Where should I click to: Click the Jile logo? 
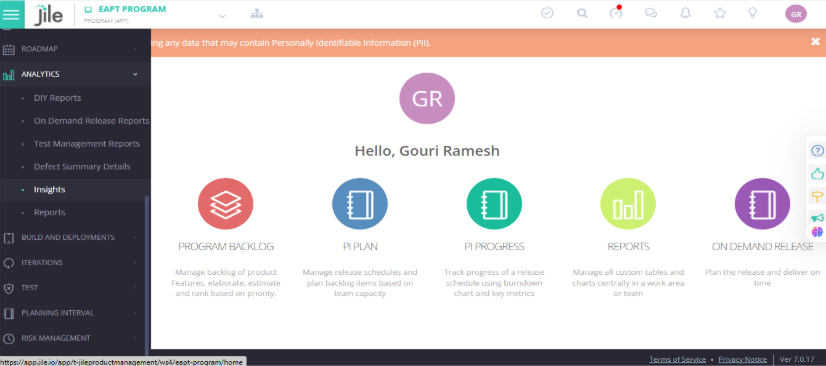48,14
